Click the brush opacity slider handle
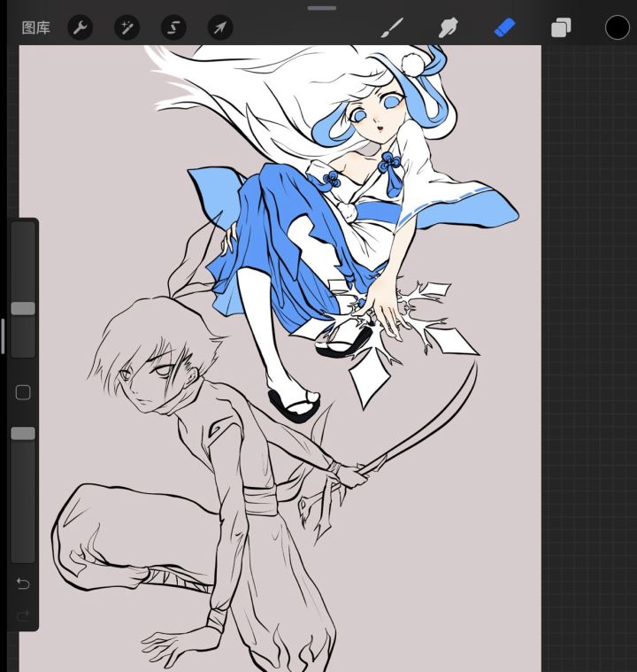 23,433
